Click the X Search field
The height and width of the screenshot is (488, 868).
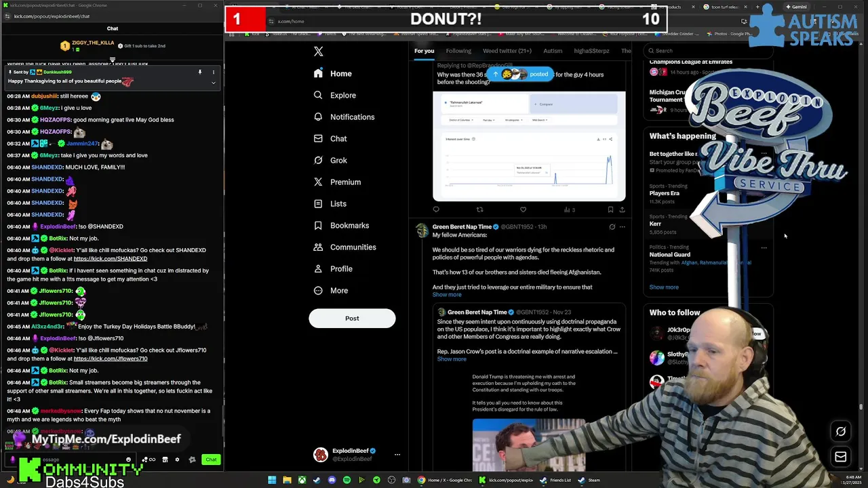point(707,50)
